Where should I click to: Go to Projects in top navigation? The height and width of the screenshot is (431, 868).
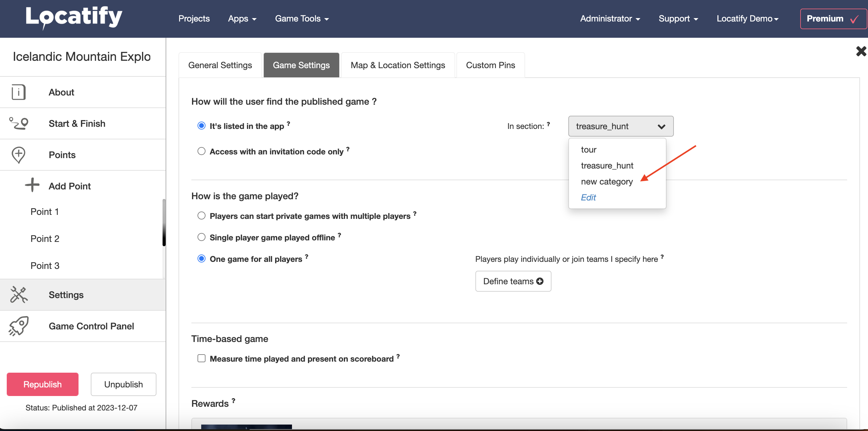pyautogui.click(x=194, y=18)
